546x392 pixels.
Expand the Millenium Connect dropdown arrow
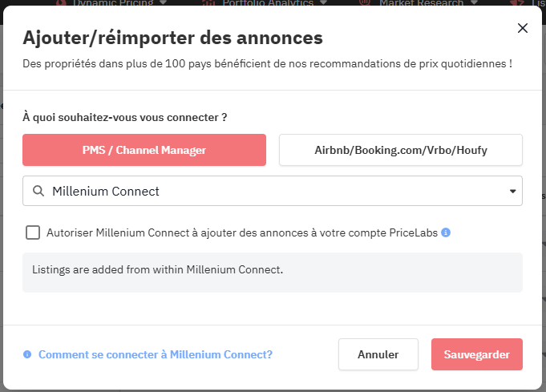point(512,192)
